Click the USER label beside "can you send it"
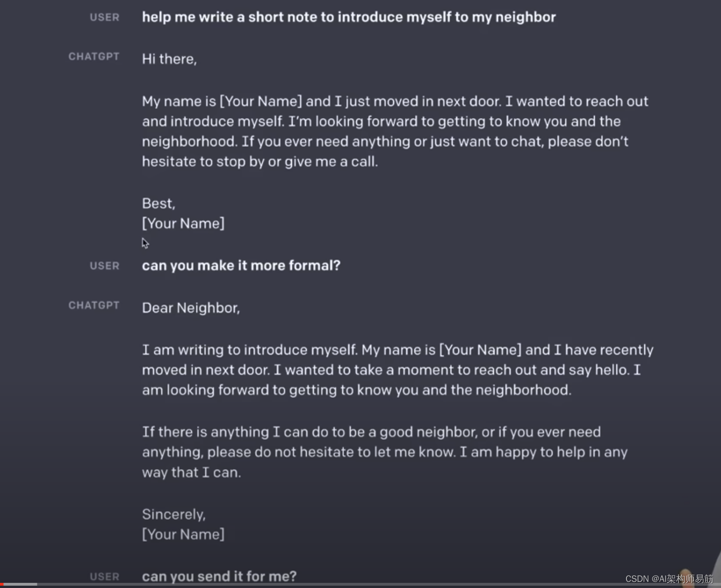This screenshot has height=588, width=721. [104, 577]
